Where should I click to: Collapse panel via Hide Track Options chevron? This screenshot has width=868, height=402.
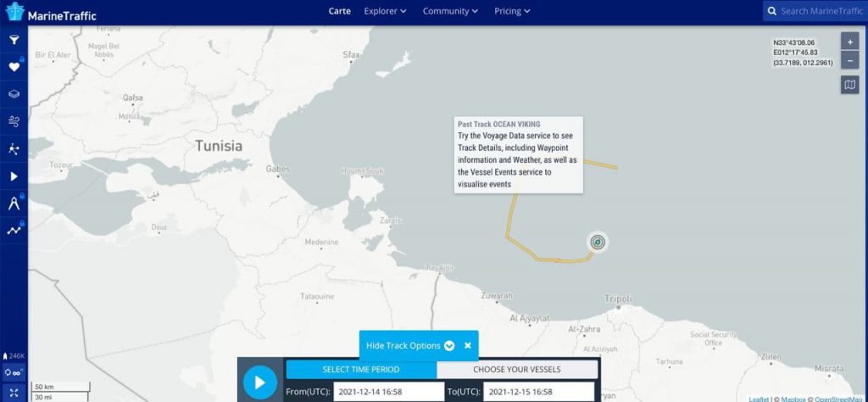click(x=449, y=345)
